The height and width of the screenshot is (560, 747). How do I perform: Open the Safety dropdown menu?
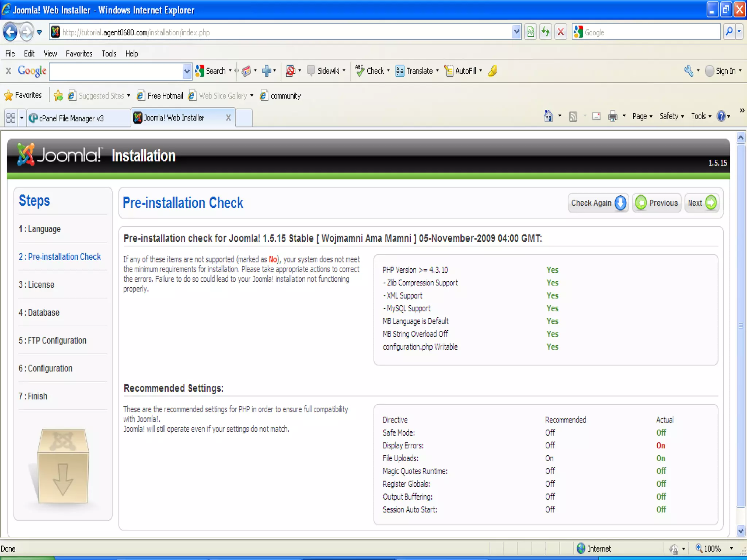[671, 116]
